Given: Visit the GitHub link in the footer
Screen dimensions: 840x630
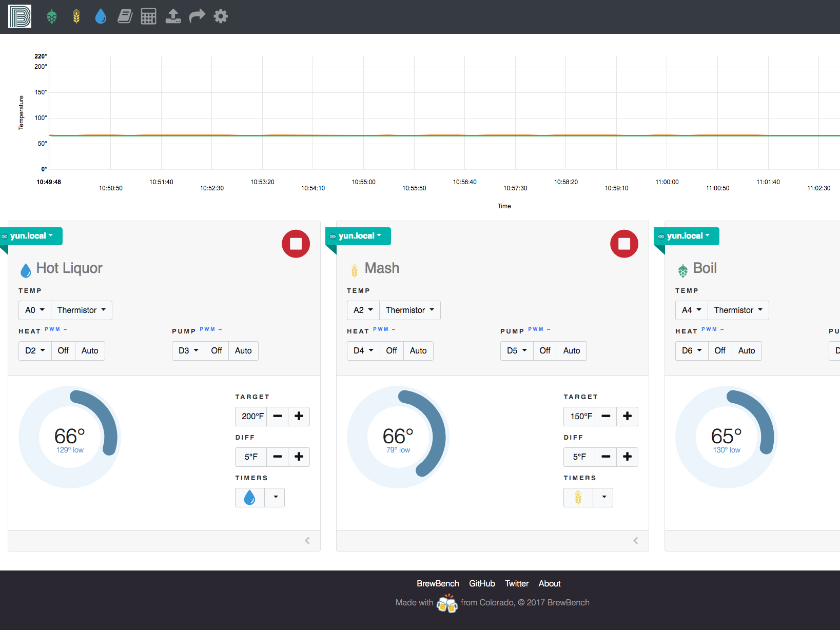Looking at the screenshot, I should 482,583.
